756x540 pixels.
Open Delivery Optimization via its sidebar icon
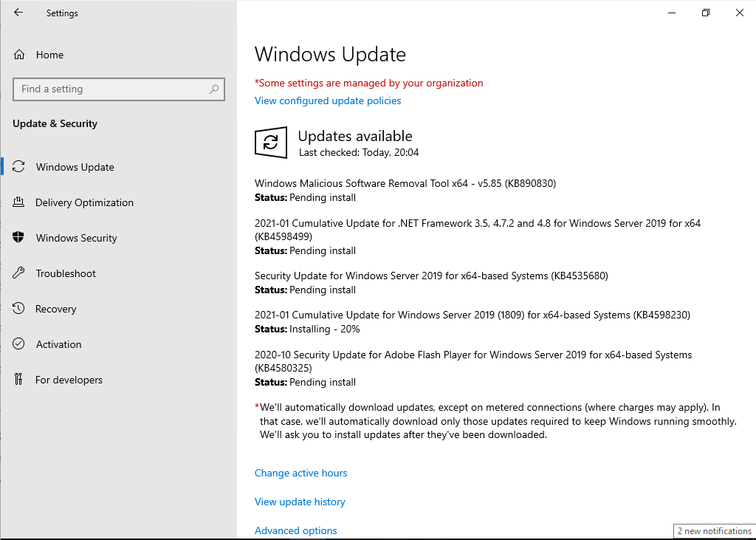pos(18,202)
